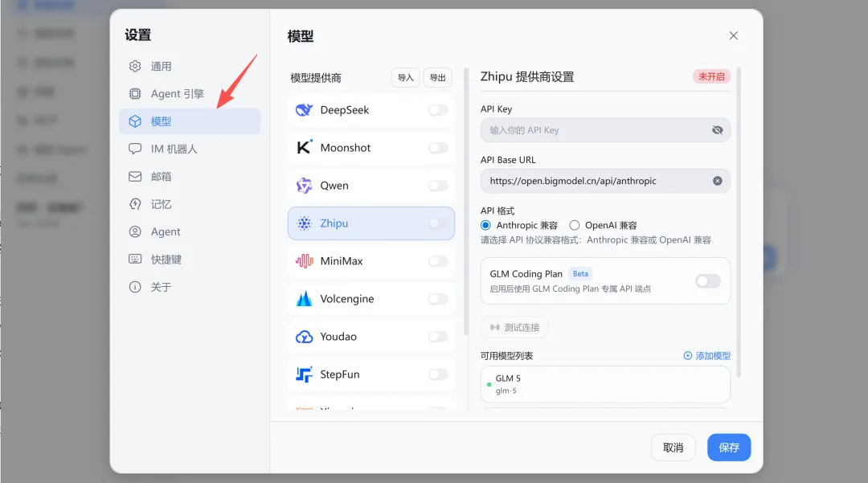This screenshot has width=868, height=483.
Task: Click the 关于 info icon
Action: (x=135, y=287)
